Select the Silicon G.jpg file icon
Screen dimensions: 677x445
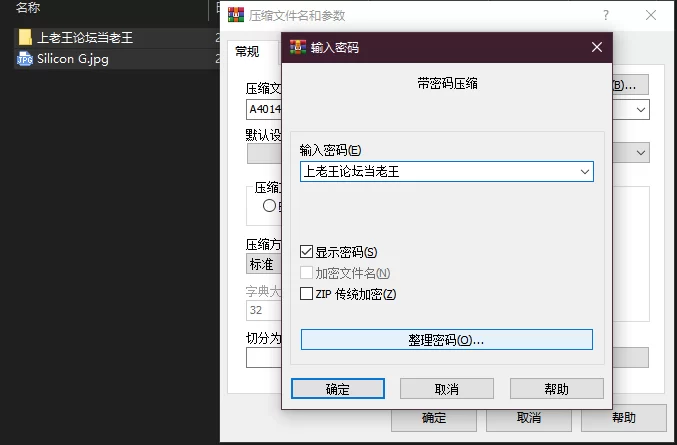pos(25,59)
